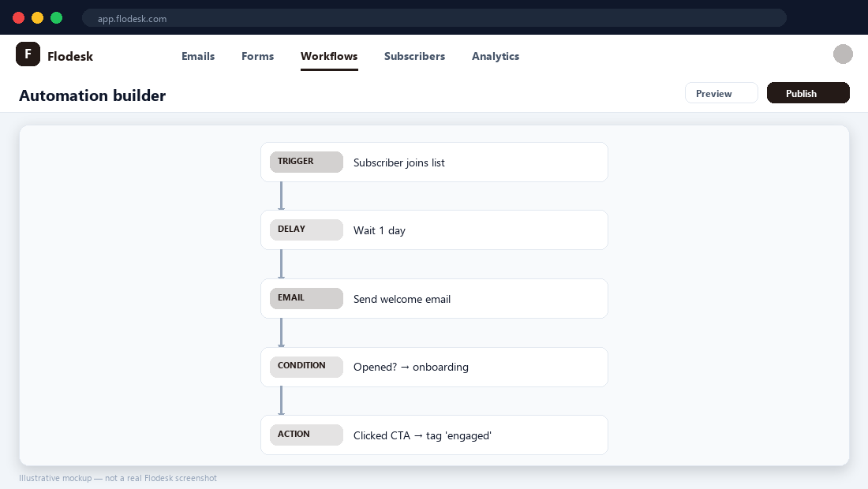
Task: Select the ACTION badge label
Action: 306,435
